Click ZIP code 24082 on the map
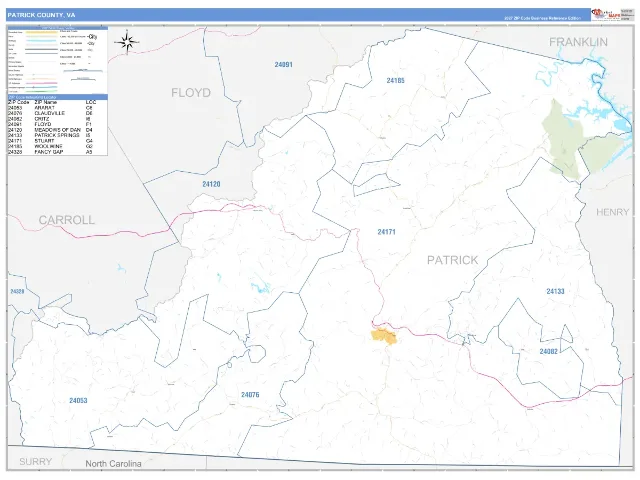640x480 pixels. (548, 351)
